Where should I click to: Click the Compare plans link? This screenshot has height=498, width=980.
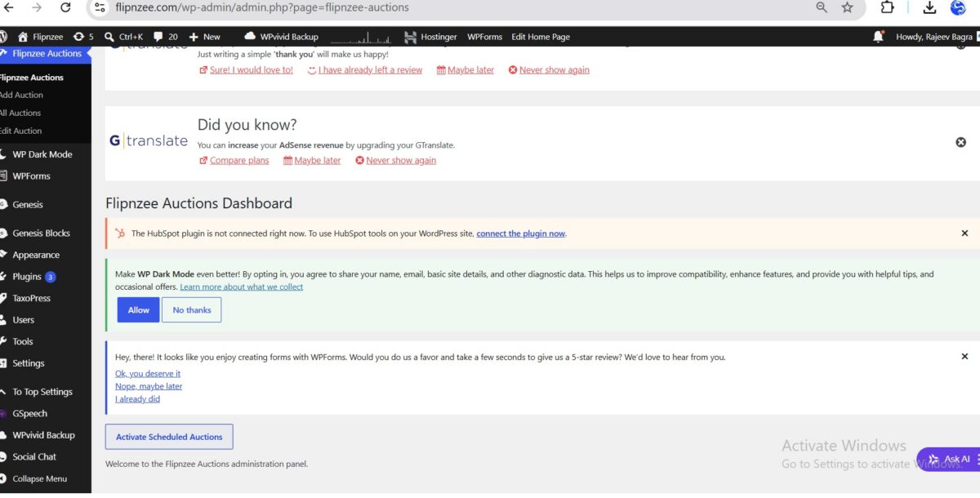coord(238,161)
